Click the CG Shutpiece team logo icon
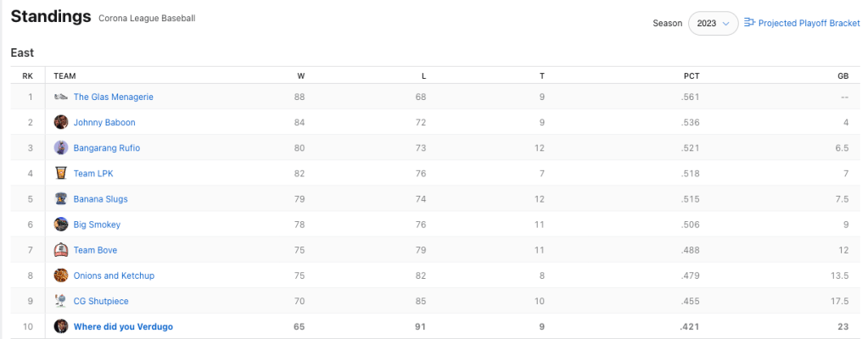Screen dimensions: 868x339 (x=60, y=301)
